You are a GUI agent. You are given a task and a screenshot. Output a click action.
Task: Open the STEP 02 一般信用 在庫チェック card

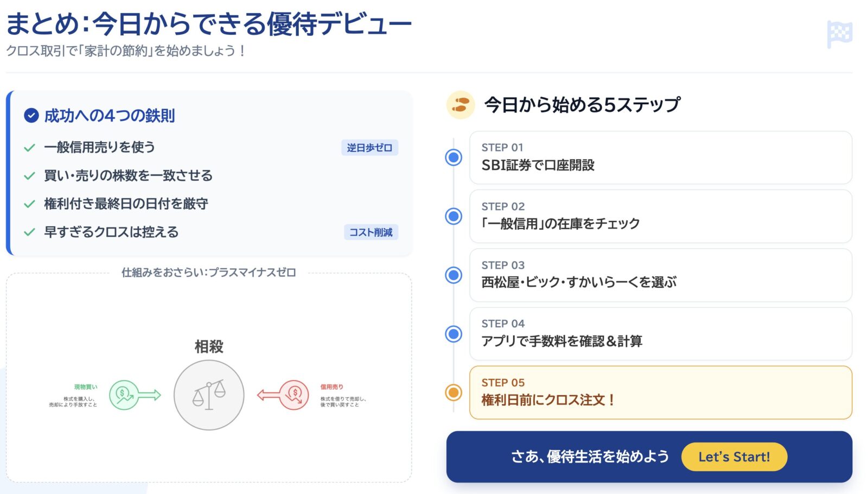[x=660, y=216]
